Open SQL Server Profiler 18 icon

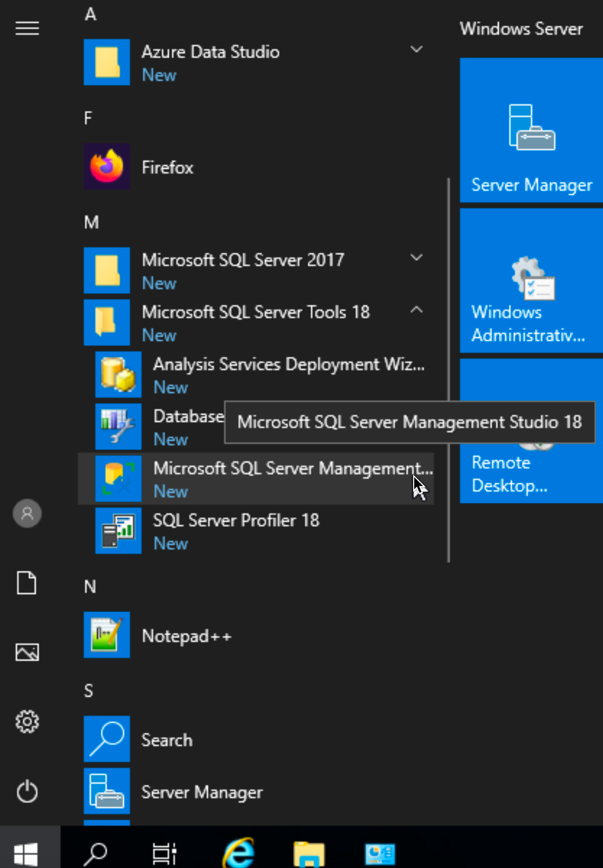(118, 531)
